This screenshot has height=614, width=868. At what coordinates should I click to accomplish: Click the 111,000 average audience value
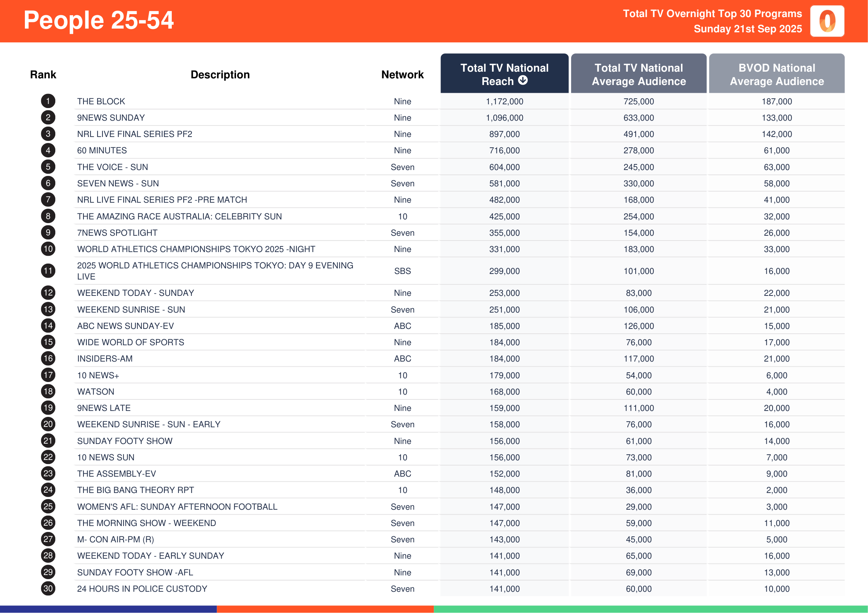639,408
